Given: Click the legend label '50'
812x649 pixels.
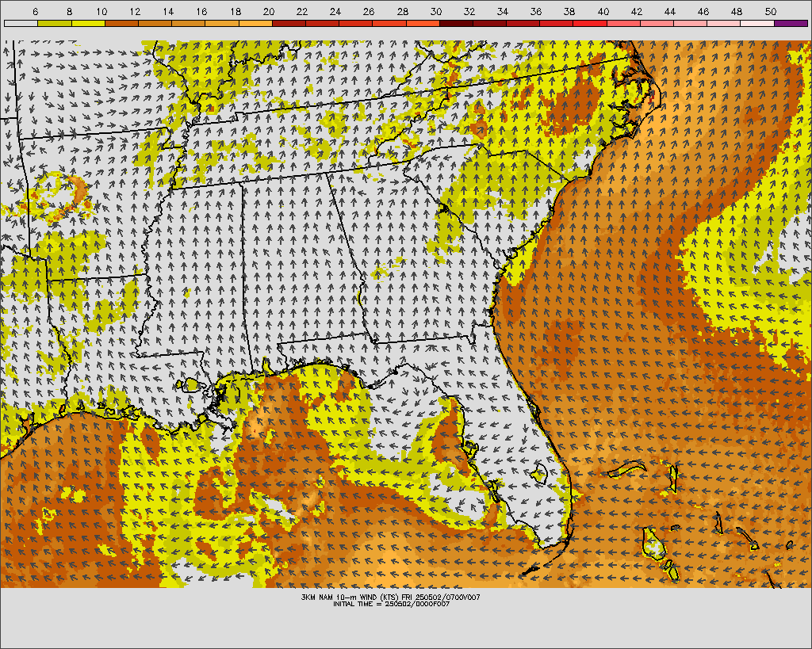Looking at the screenshot, I should click(x=770, y=11).
